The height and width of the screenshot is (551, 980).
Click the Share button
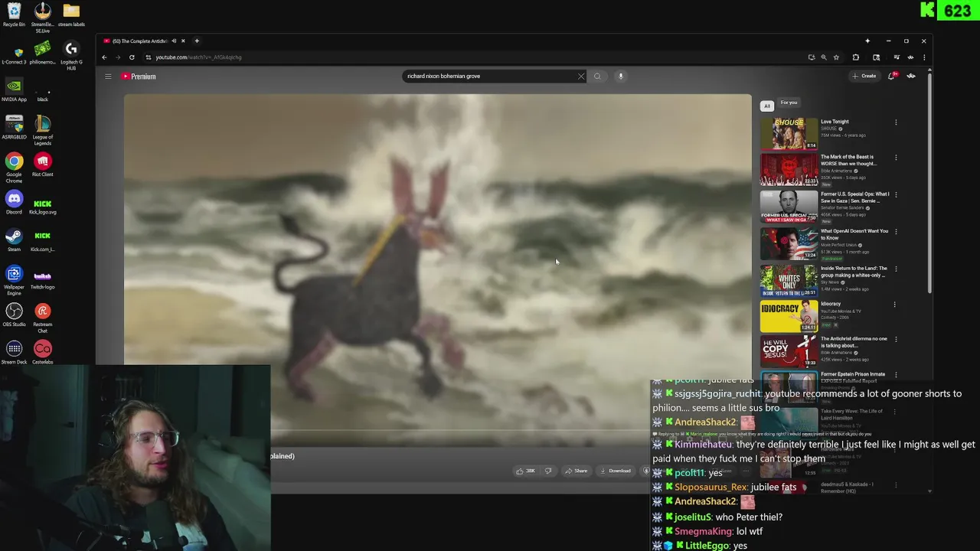[576, 471]
